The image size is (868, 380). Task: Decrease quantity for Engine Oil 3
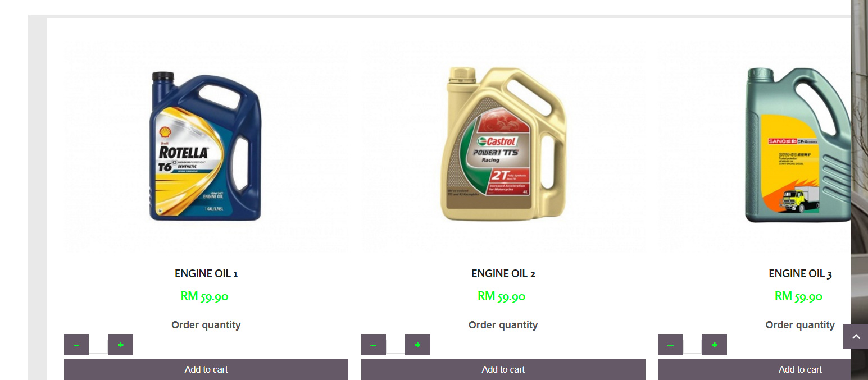tap(670, 345)
